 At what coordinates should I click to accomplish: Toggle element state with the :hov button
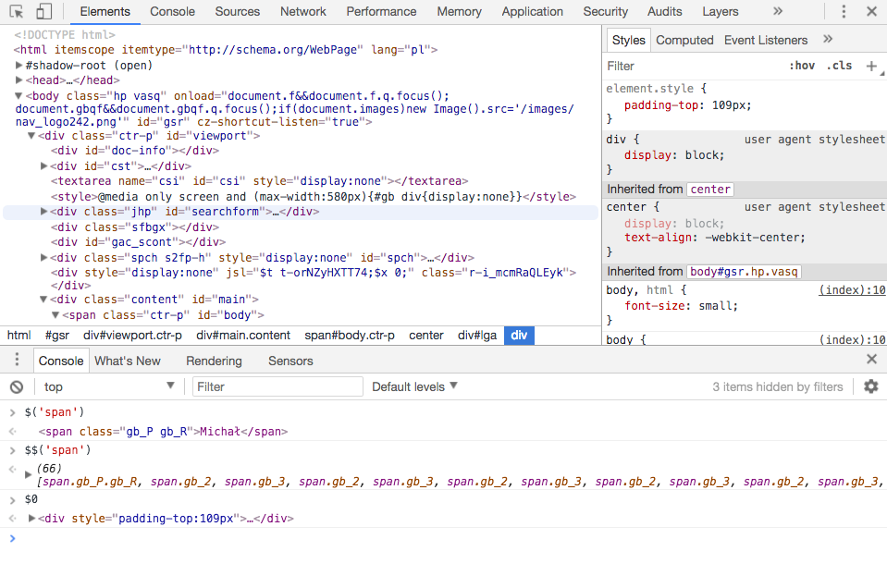pyautogui.click(x=803, y=66)
